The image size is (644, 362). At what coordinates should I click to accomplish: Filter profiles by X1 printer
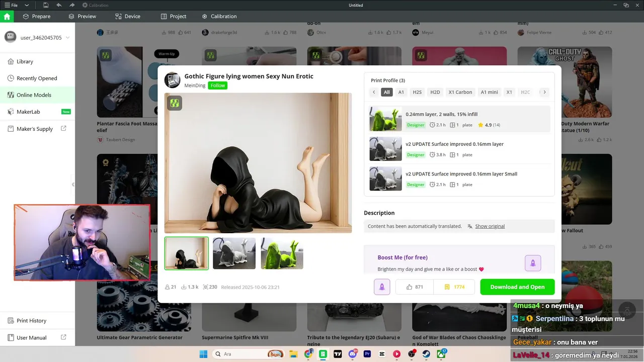(x=509, y=92)
